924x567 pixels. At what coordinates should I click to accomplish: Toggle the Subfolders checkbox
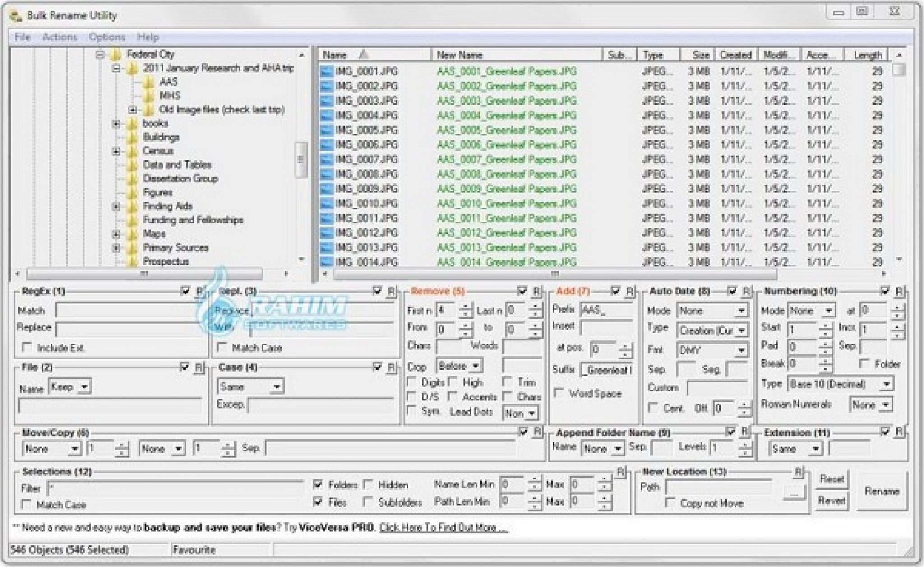pyautogui.click(x=368, y=502)
